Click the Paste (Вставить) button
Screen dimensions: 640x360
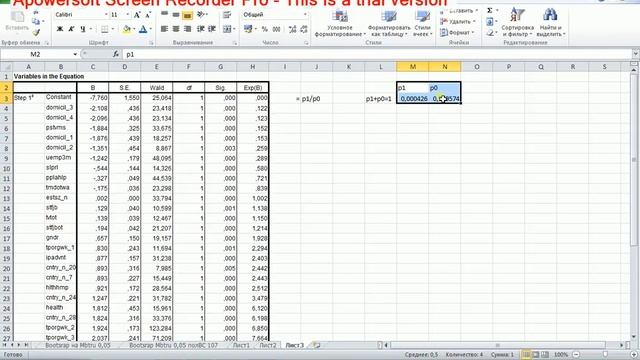coord(17,21)
